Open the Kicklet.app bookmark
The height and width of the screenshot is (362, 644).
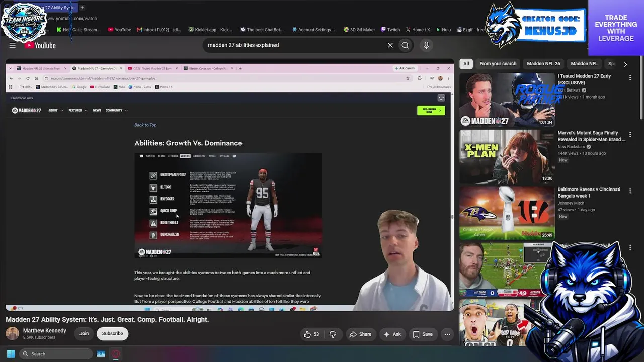pyautogui.click(x=210, y=30)
